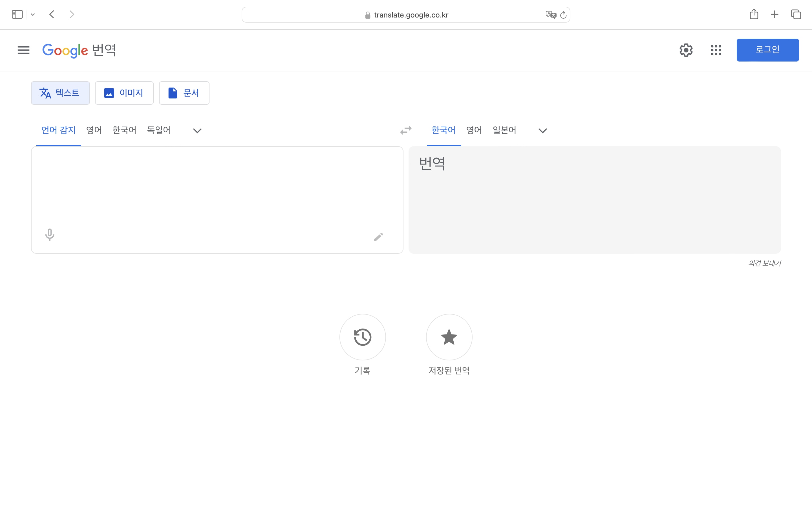Open the 저장된 번역 star button
Viewport: 812px width, 508px height.
tap(449, 337)
